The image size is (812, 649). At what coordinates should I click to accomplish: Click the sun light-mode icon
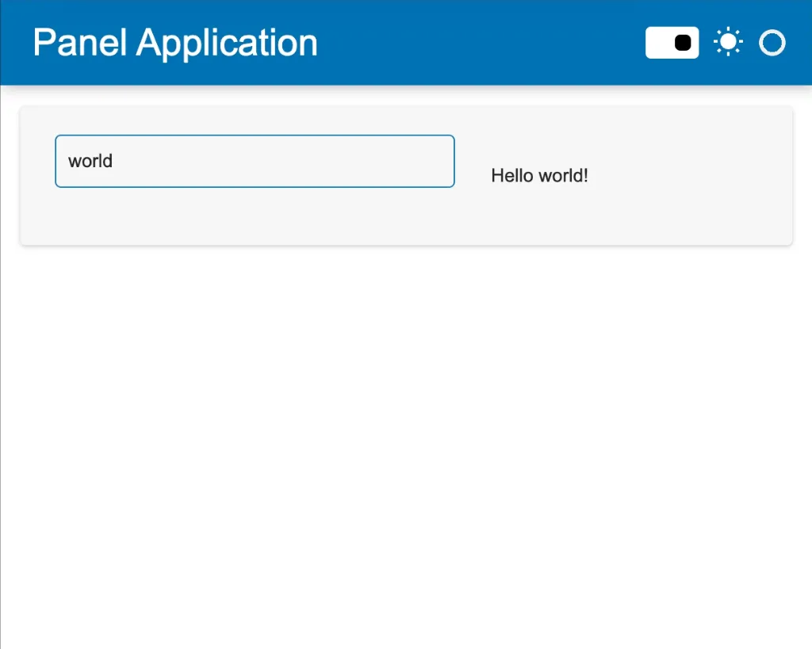coord(727,43)
